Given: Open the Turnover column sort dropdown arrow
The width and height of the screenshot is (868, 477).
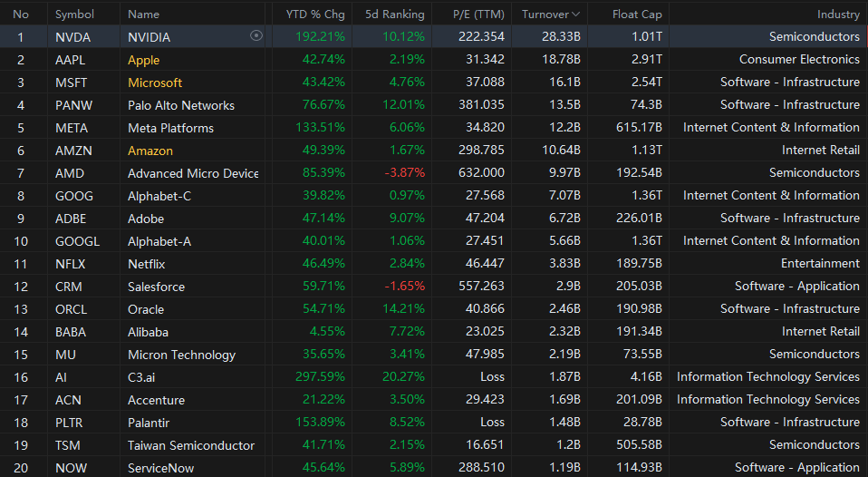Looking at the screenshot, I should [x=575, y=15].
